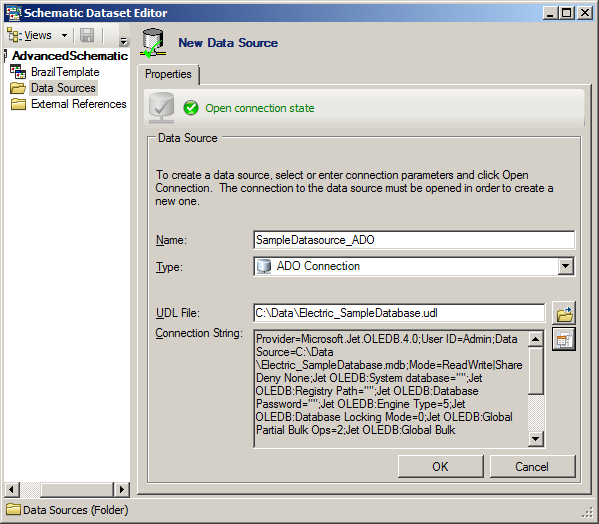Viewport: 599px width, 524px height.
Task: Click Open connection state text
Action: point(260,108)
